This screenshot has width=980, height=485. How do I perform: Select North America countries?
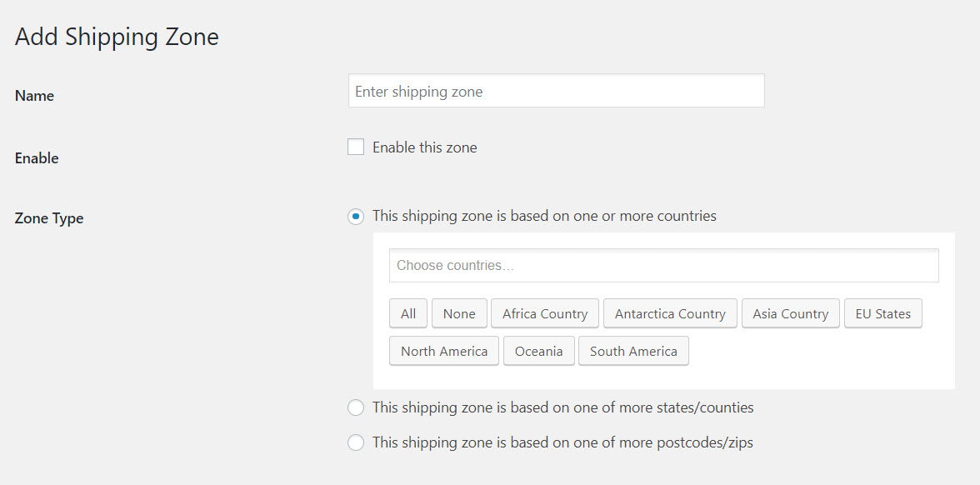coord(443,351)
